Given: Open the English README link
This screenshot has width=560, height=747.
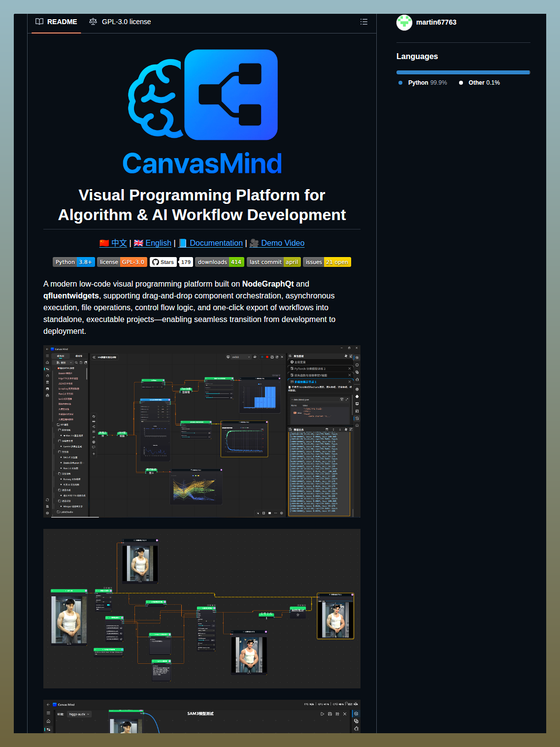Looking at the screenshot, I should coord(153,243).
